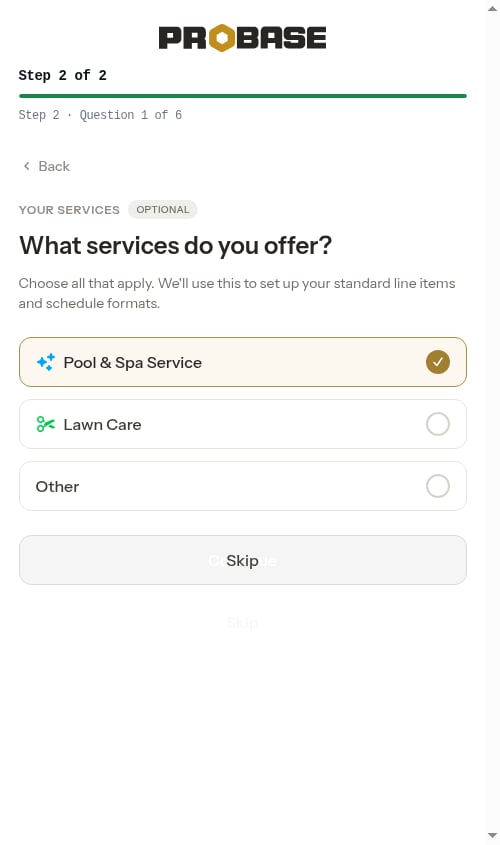Click the scrollbar down arrow
Image resolution: width=500 pixels, height=845 pixels.
pos(492,835)
